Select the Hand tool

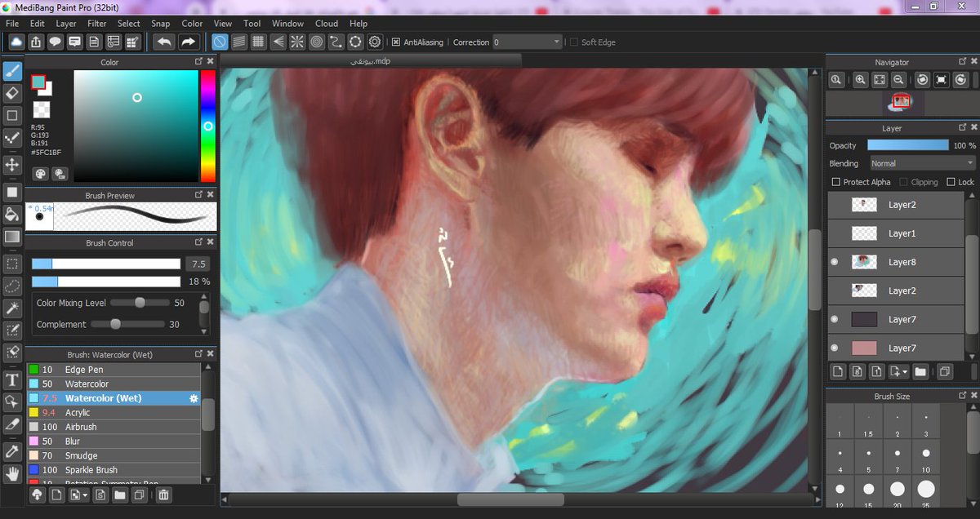pyautogui.click(x=12, y=472)
